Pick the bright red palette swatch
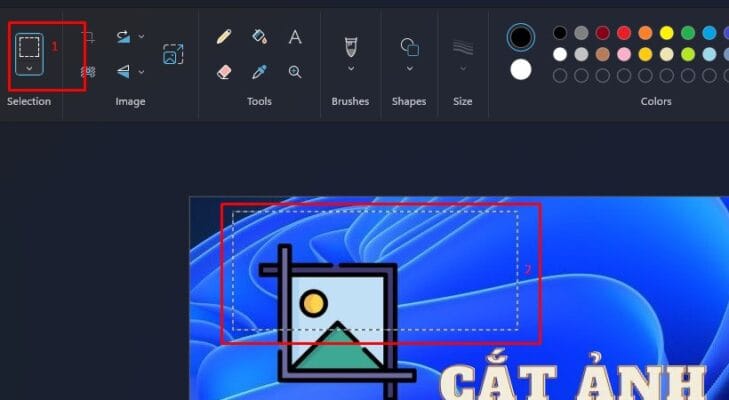729x400 pixels. pos(624,33)
